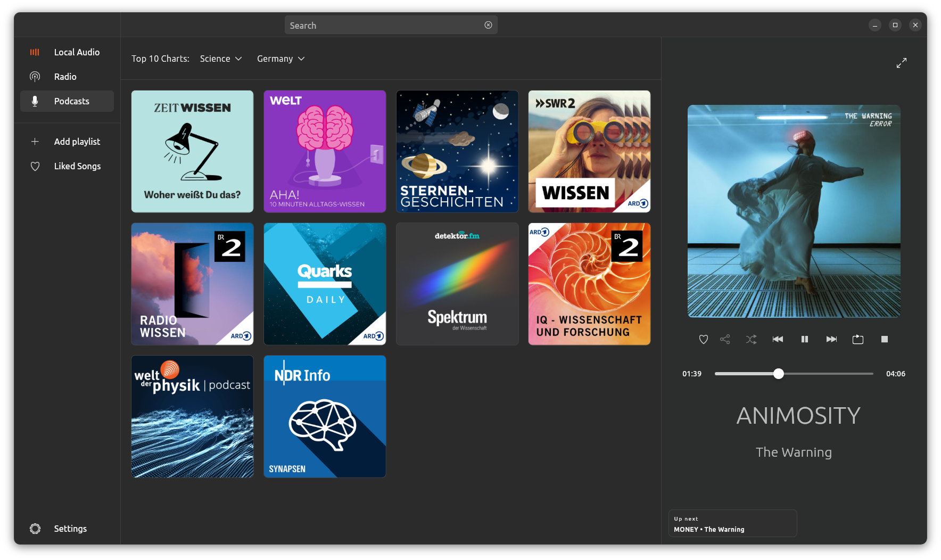This screenshot has height=560, width=941.
Task: Click the total duration 04:06
Action: [x=896, y=374]
